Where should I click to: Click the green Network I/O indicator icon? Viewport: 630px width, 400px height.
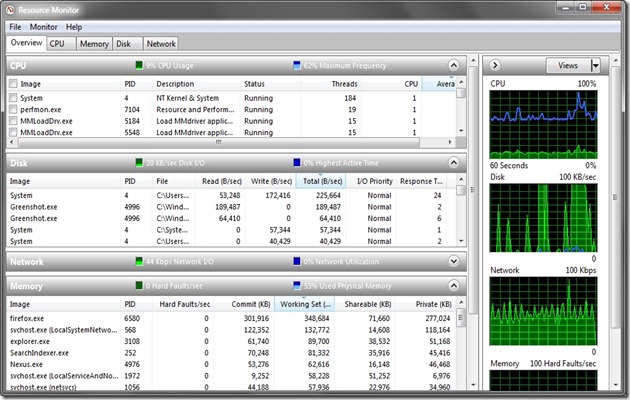(138, 261)
